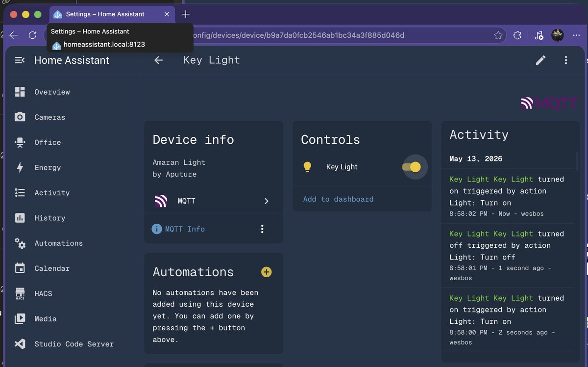Screen dimensions: 588x367
Task: Click the History chart icon
Action: point(20,218)
